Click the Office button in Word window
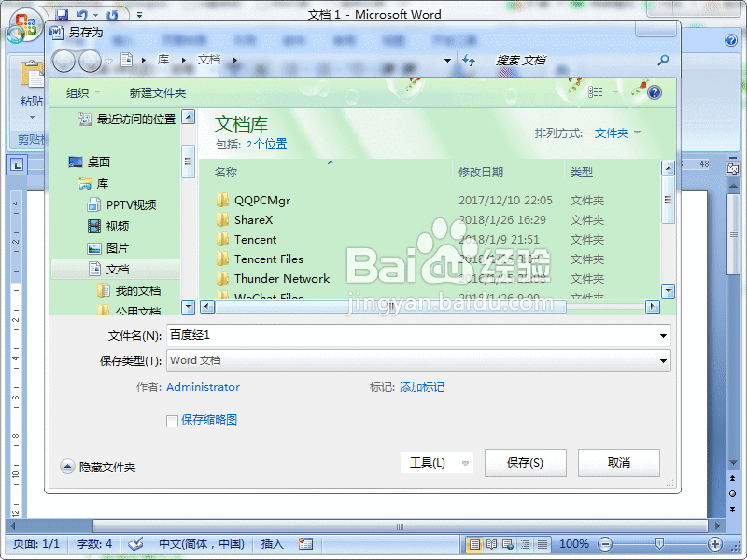Viewport: 747px width, 560px height. pos(25,25)
